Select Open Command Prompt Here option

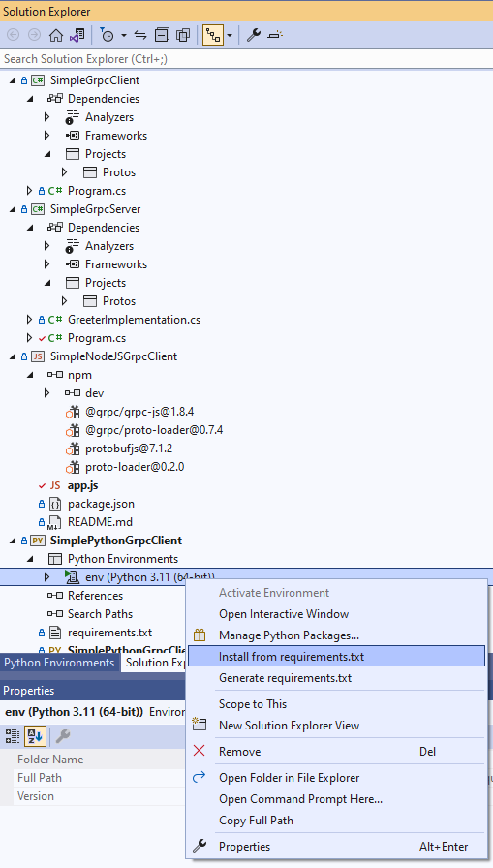[x=300, y=799]
